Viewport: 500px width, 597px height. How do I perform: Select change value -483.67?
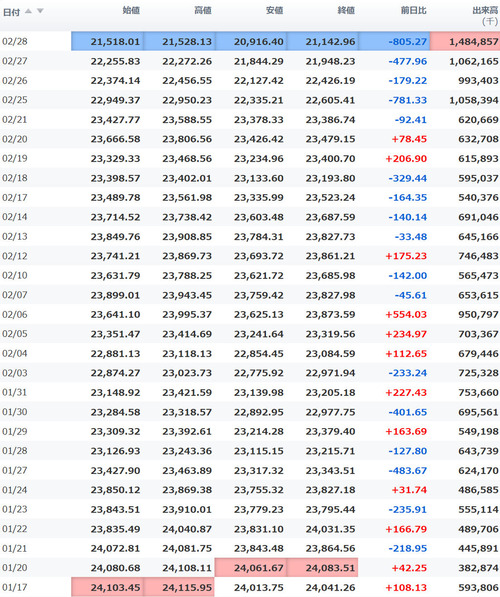(407, 471)
